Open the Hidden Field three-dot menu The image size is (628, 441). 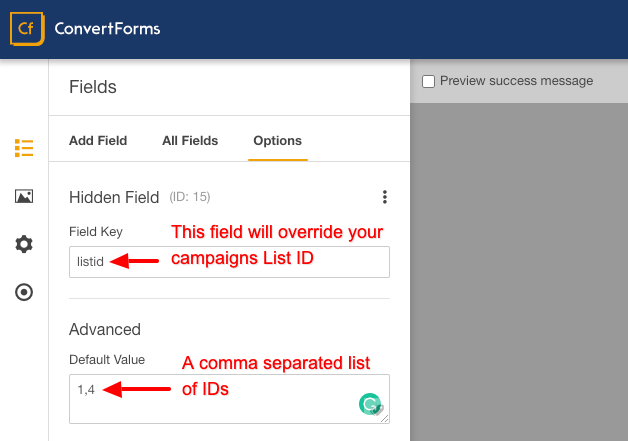click(384, 197)
